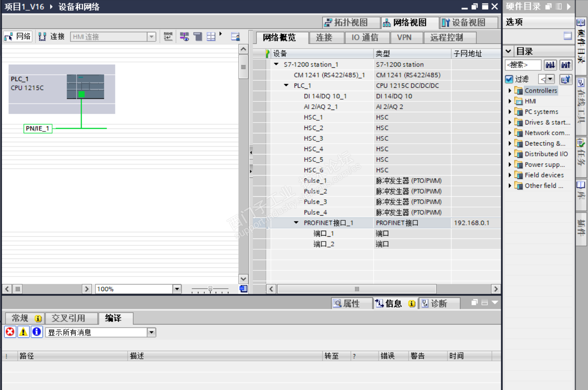The image size is (588, 390).
Task: Open the 信息 info tab
Action: [x=395, y=304]
